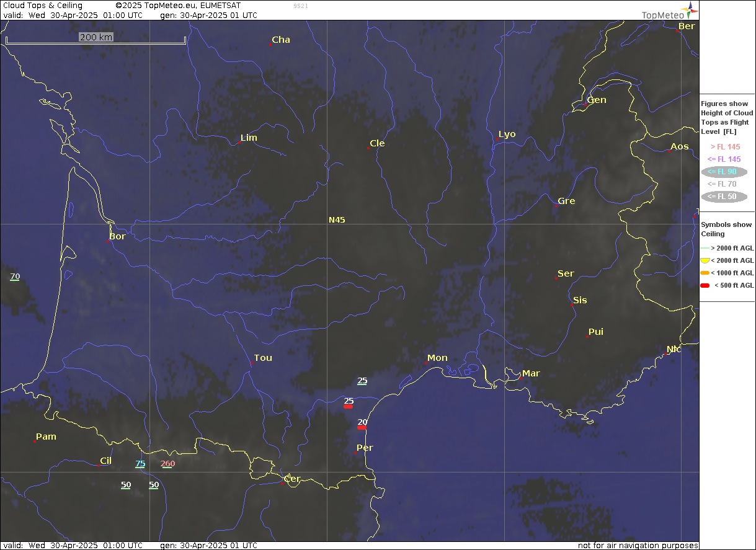Click the pink 260 cloud-top figure
Viewport: 756px width, 550px height.
[x=167, y=464]
